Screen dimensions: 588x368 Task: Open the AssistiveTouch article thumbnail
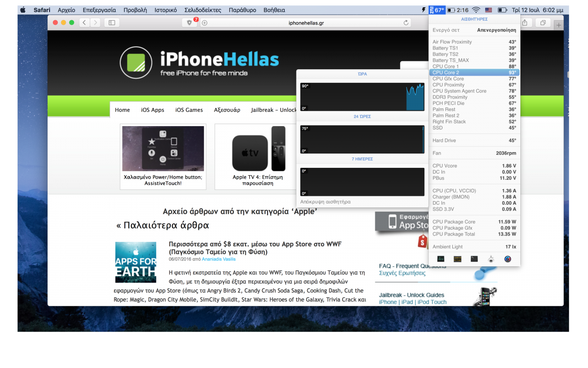coord(163,150)
